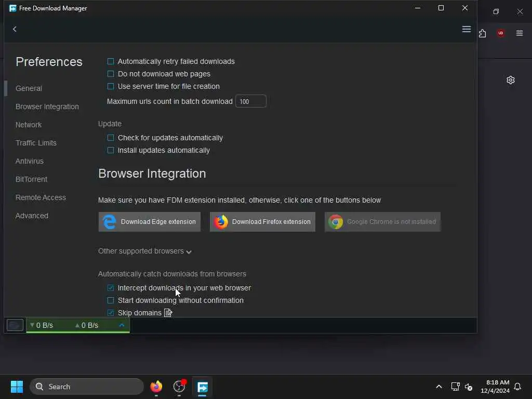Open OBS Studio from the taskbar
Viewport: 532px width, 399px height.
(x=179, y=387)
